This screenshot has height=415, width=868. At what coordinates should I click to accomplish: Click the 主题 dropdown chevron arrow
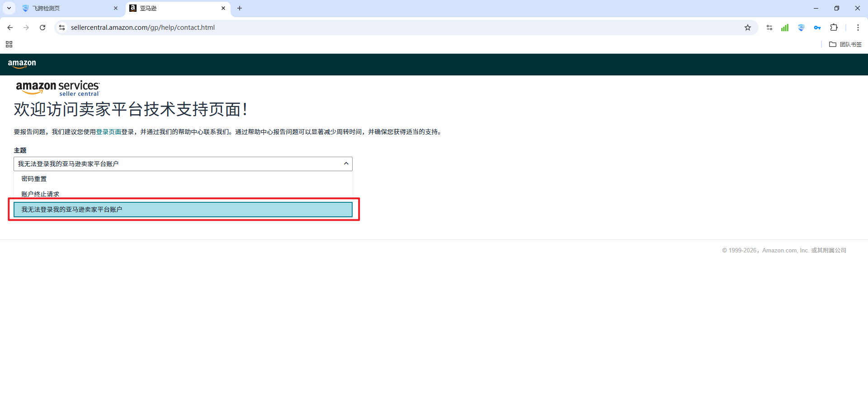346,163
